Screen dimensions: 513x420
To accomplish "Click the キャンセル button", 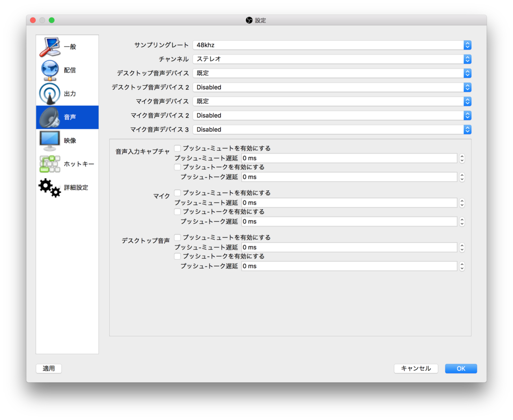I will [x=416, y=368].
